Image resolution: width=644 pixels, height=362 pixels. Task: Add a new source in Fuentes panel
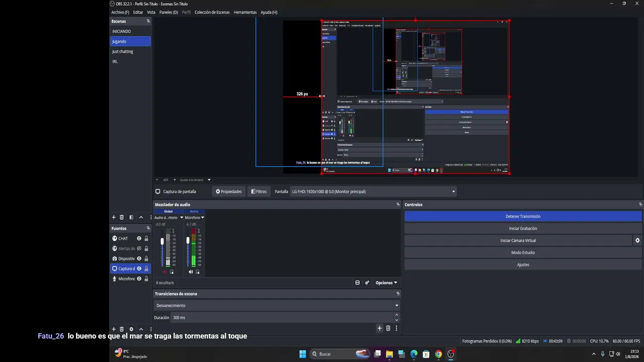(x=114, y=329)
